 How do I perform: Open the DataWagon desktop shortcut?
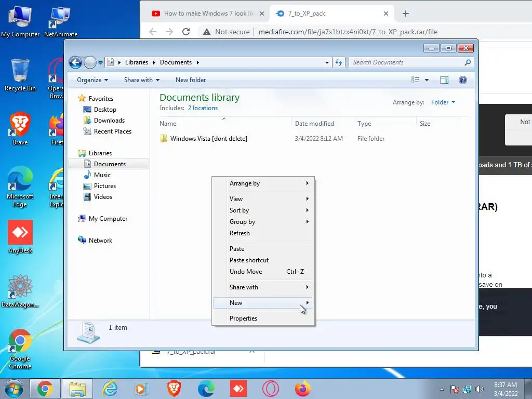(x=20, y=291)
